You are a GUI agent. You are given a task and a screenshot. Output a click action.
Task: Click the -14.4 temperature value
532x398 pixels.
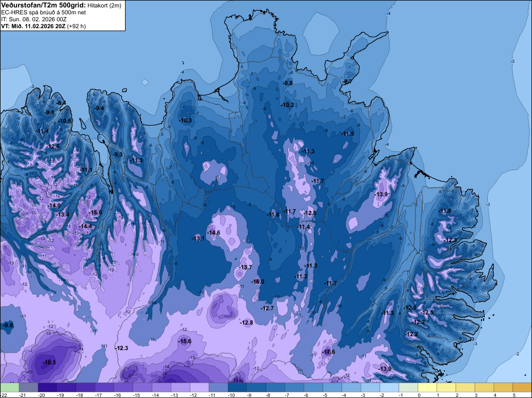[86, 226]
